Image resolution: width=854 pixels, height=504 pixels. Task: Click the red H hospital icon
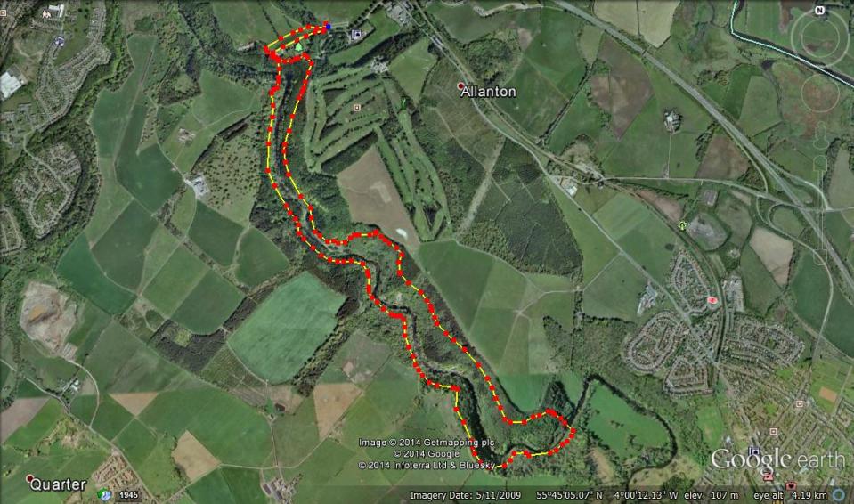(711, 300)
